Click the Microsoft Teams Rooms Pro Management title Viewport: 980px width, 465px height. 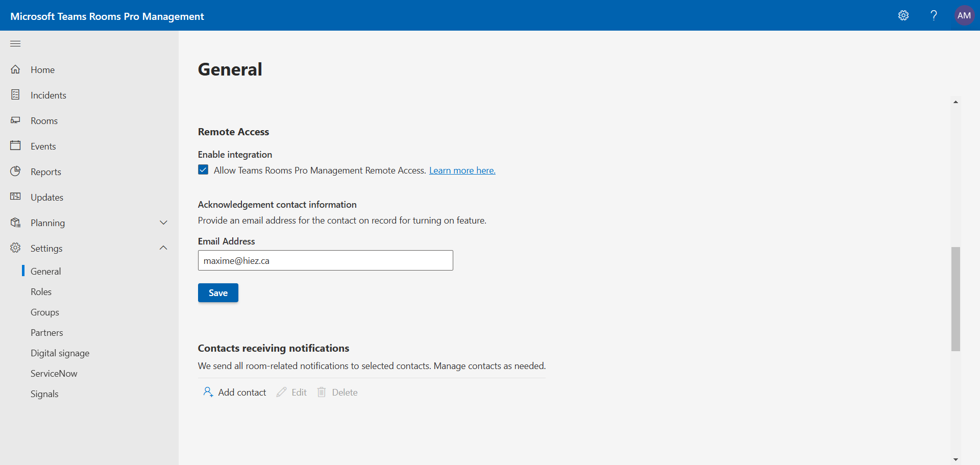pos(107,16)
